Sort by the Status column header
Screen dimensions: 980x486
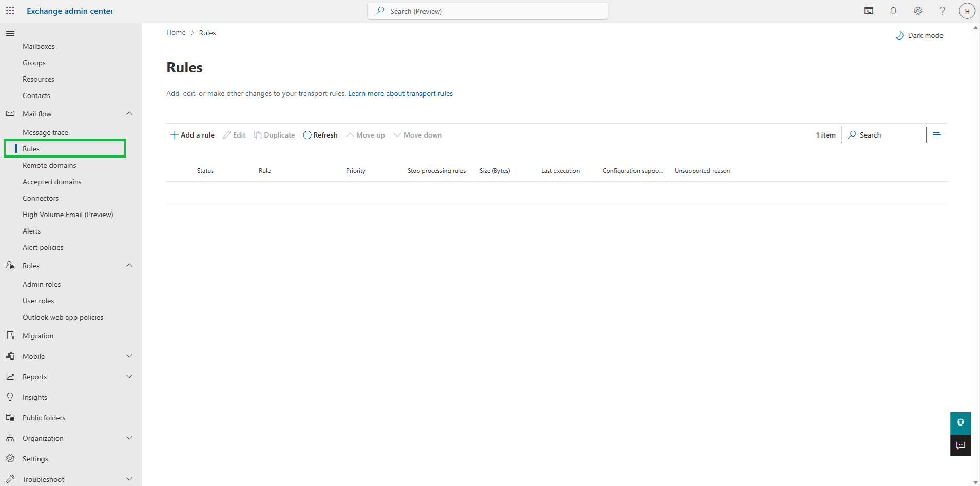point(205,171)
